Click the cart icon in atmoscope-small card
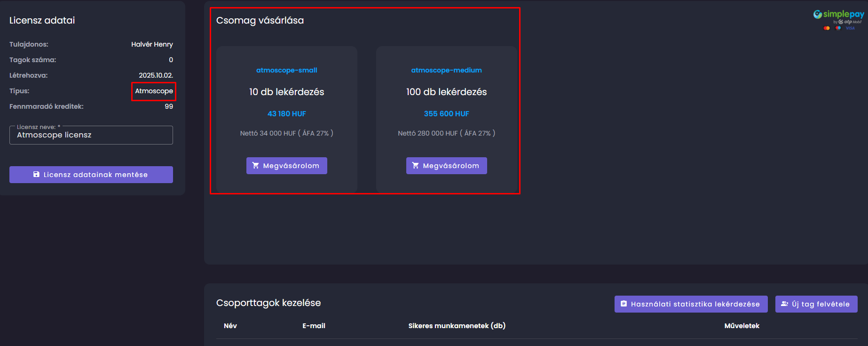The width and height of the screenshot is (868, 346). (256, 165)
